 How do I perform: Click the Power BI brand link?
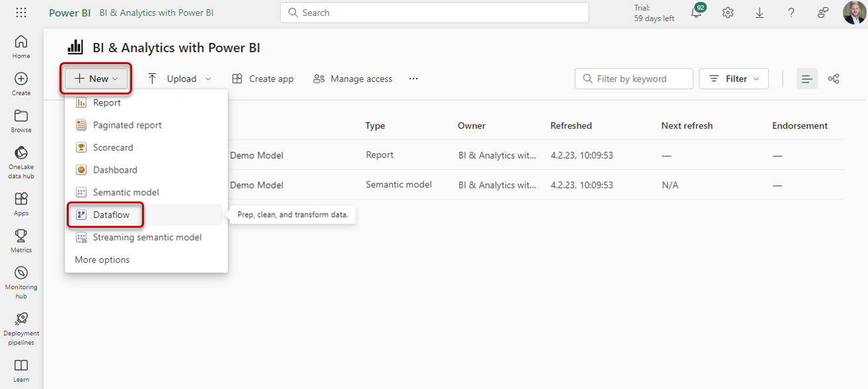69,13
